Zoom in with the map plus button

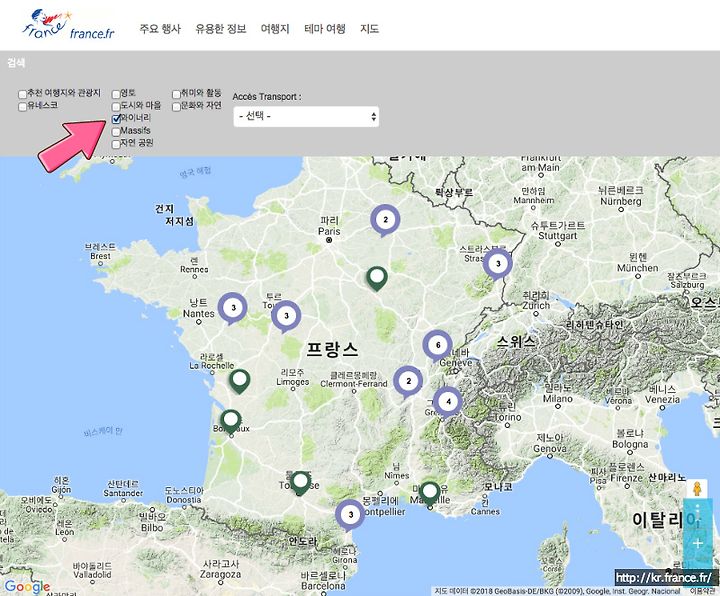tap(698, 544)
